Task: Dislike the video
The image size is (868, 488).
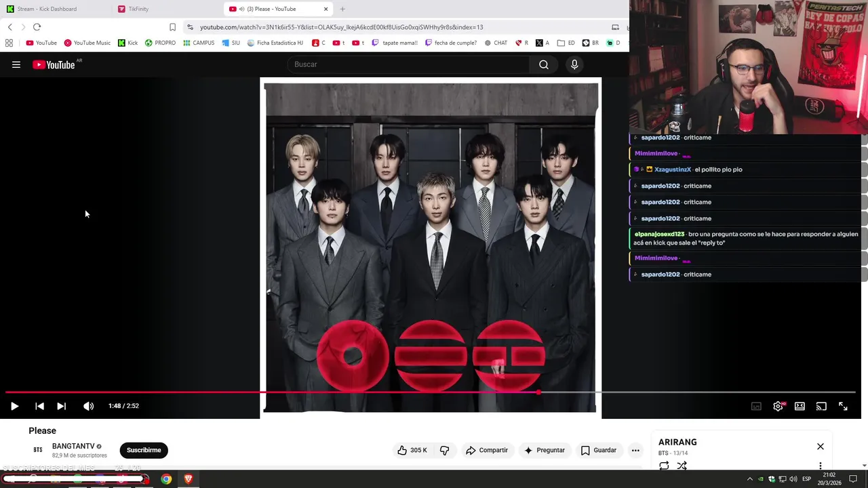Action: coord(445,450)
